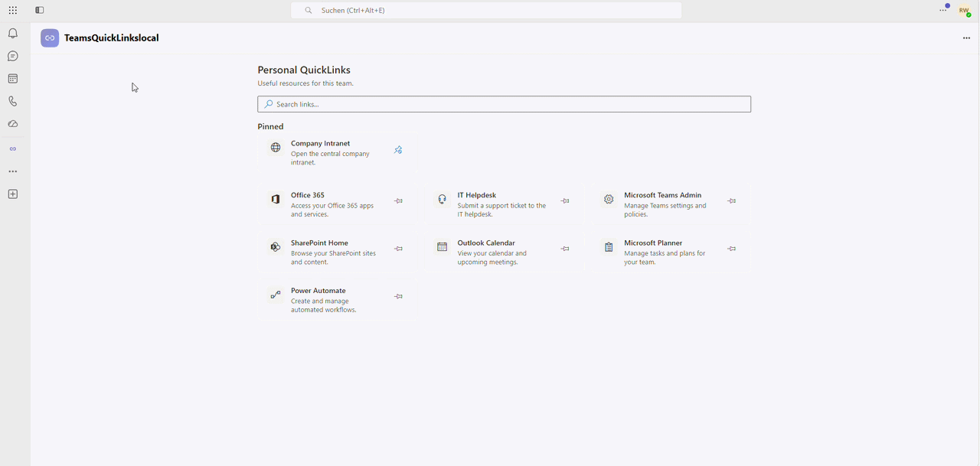Pin the Power Automate link

399,296
